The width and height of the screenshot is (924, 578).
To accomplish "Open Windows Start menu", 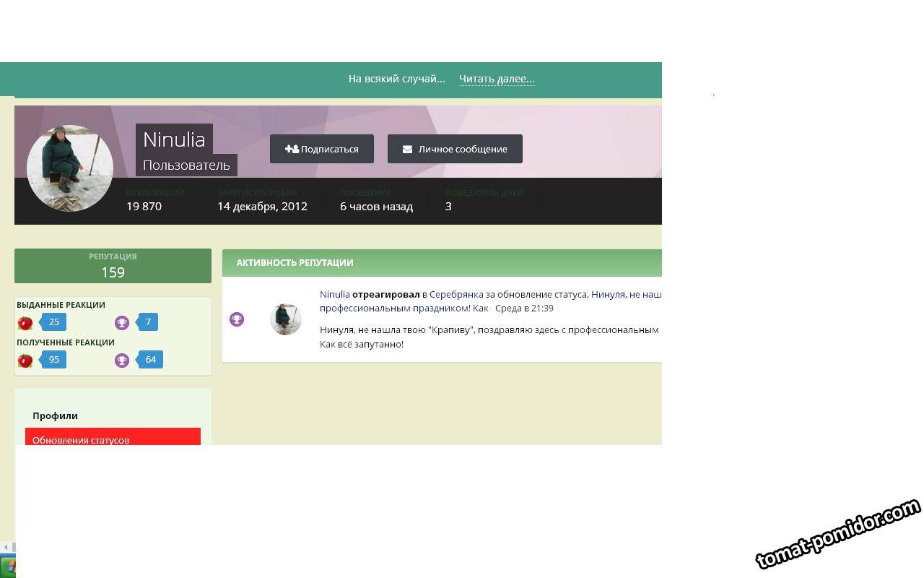I will (x=9, y=566).
